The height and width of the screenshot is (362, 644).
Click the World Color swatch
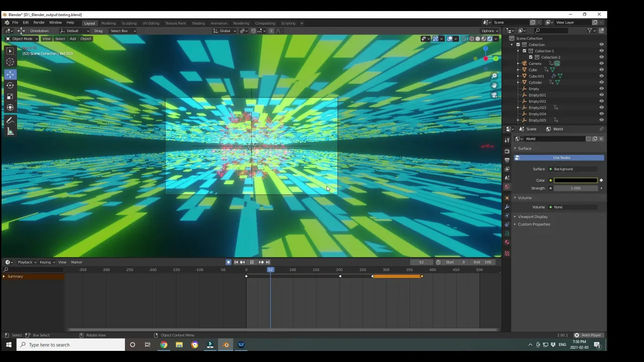click(x=576, y=180)
